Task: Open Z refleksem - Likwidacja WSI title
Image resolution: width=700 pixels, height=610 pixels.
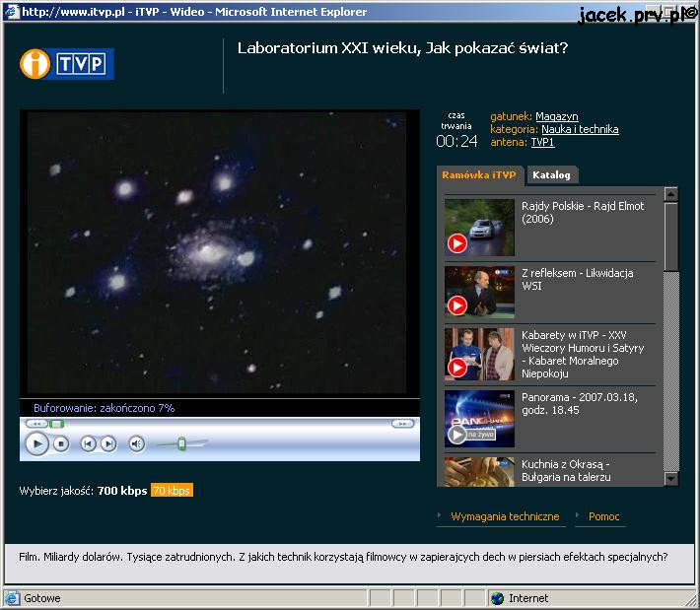Action: pos(577,279)
